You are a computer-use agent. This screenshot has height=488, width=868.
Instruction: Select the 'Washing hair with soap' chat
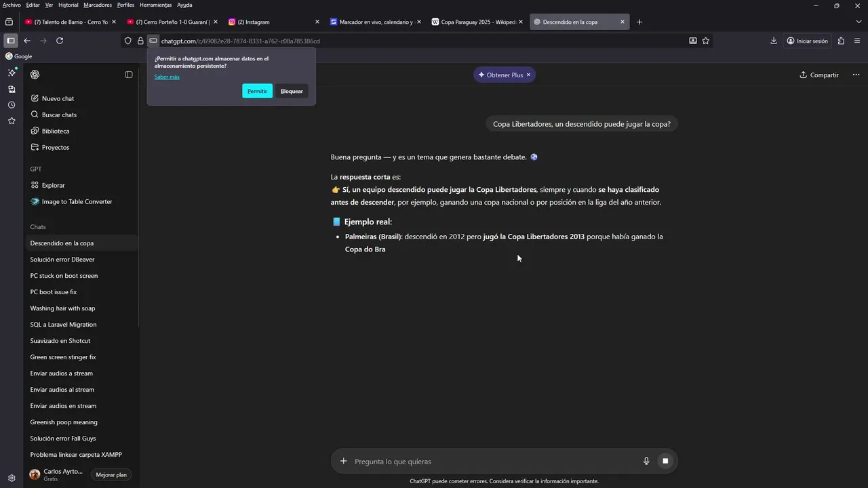(81, 308)
